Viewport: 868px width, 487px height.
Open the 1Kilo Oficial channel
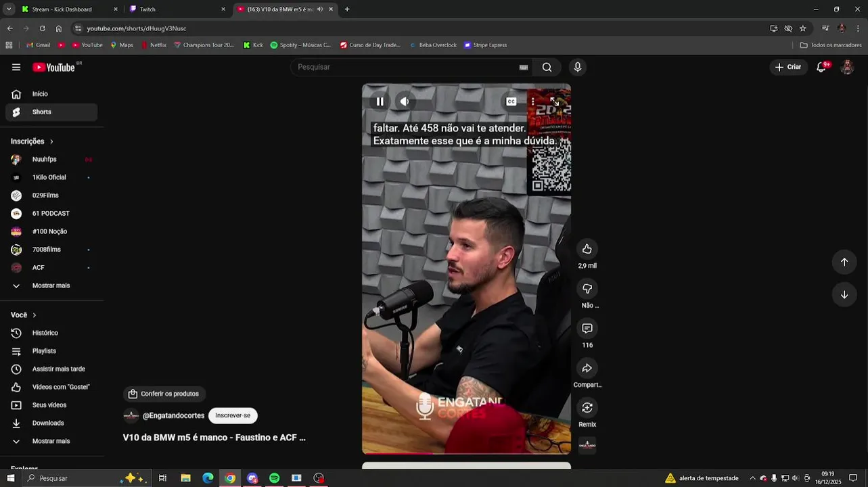[x=51, y=177]
